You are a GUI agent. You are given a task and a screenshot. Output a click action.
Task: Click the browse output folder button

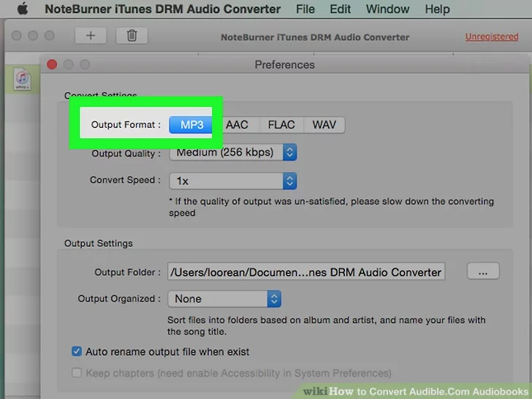(x=482, y=272)
